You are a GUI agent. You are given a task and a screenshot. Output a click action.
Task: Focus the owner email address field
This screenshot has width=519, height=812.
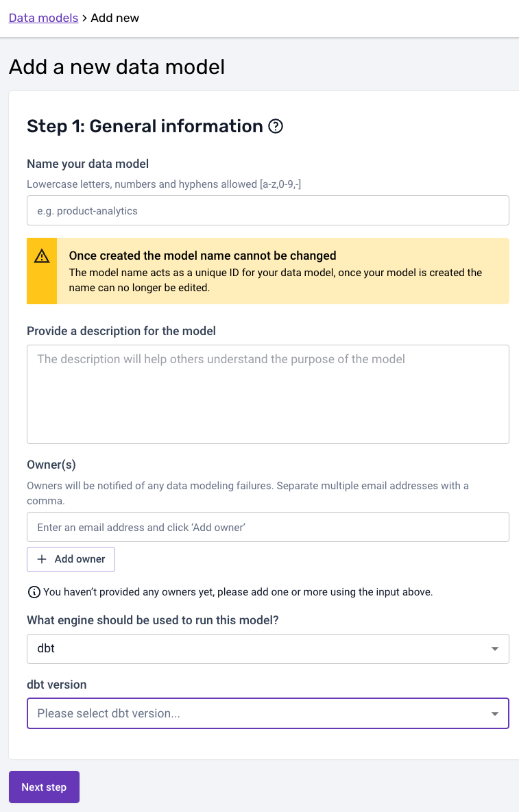(267, 527)
